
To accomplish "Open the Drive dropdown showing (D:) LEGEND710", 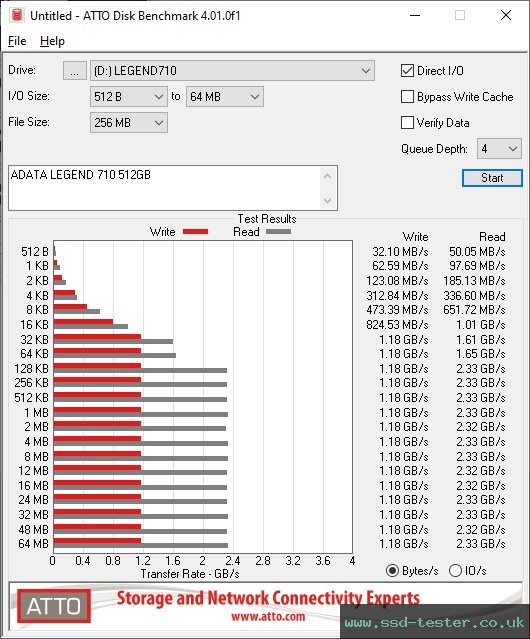I will tap(232, 71).
